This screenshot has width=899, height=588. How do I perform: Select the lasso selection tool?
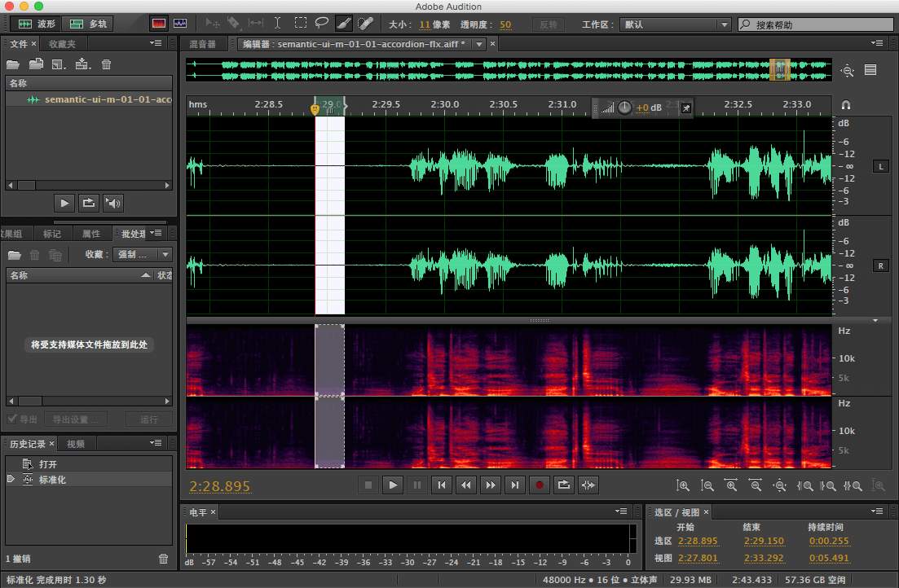pyautogui.click(x=322, y=23)
